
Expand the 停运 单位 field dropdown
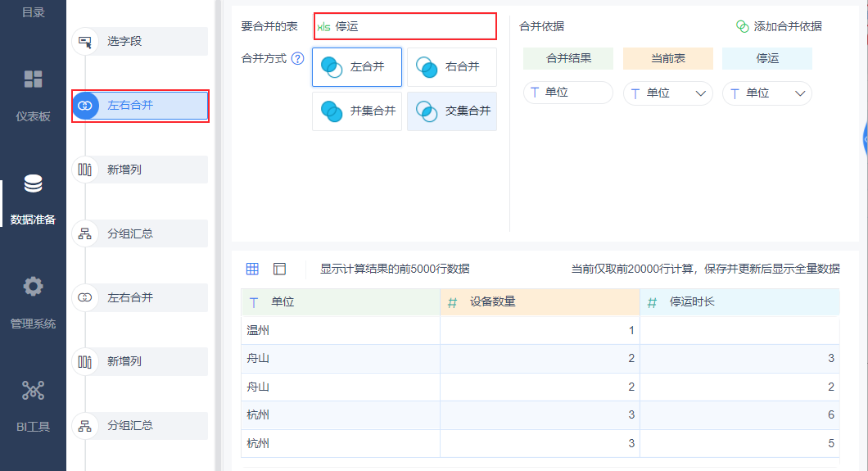801,93
